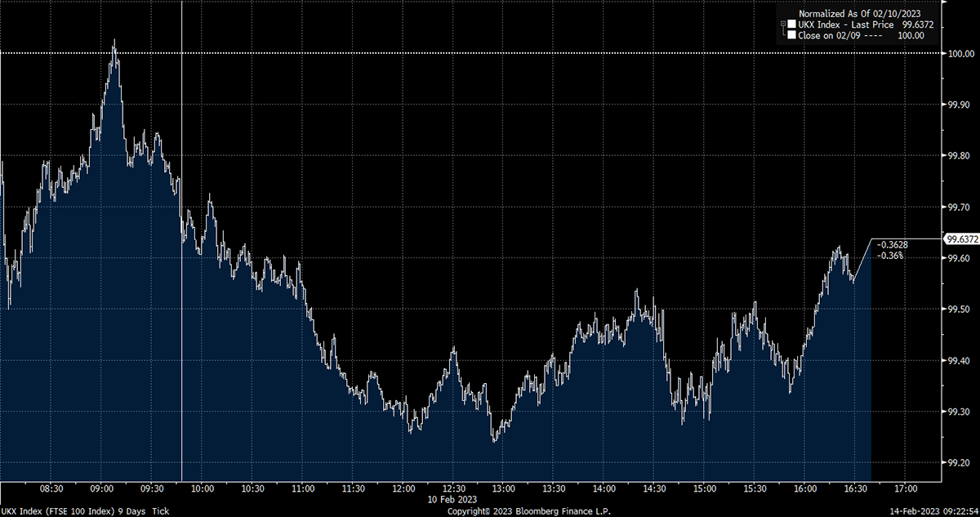Click the 14-Feb-2023 09:22:54 timestamp
The image size is (980, 517).
click(936, 510)
